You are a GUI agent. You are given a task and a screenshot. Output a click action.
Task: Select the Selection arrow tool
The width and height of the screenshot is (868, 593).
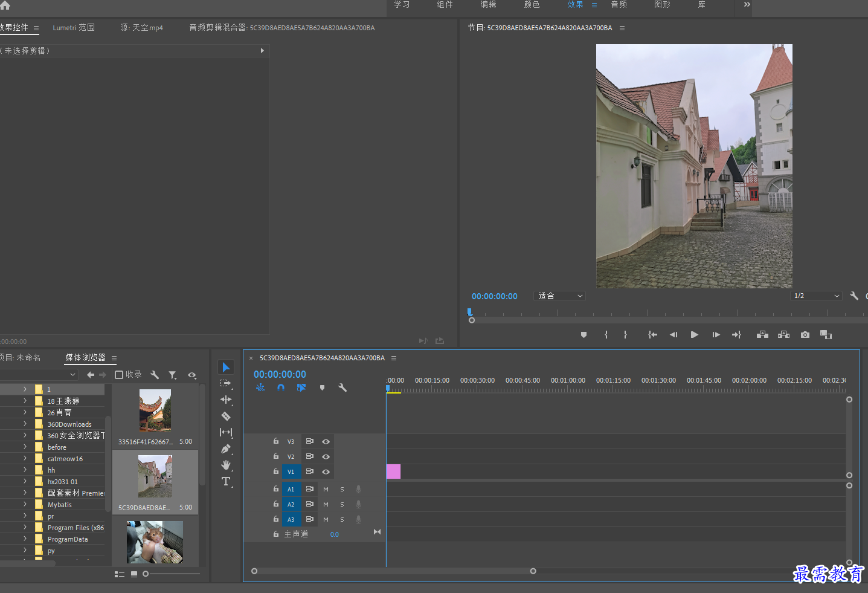tap(226, 367)
